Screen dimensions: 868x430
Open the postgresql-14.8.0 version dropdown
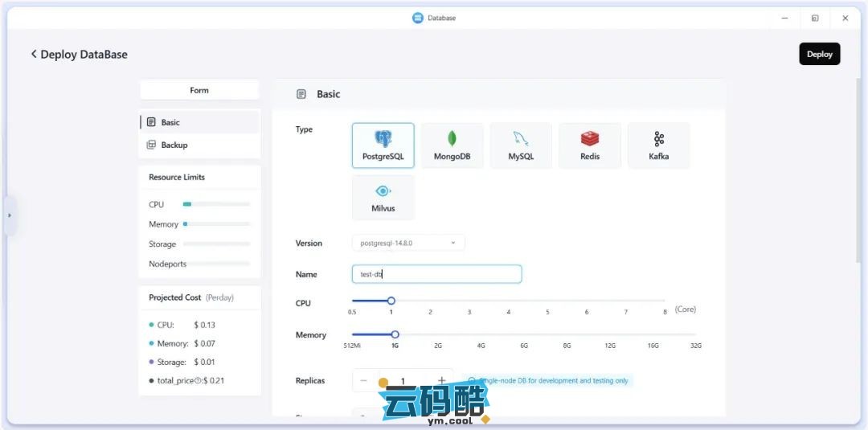point(408,243)
